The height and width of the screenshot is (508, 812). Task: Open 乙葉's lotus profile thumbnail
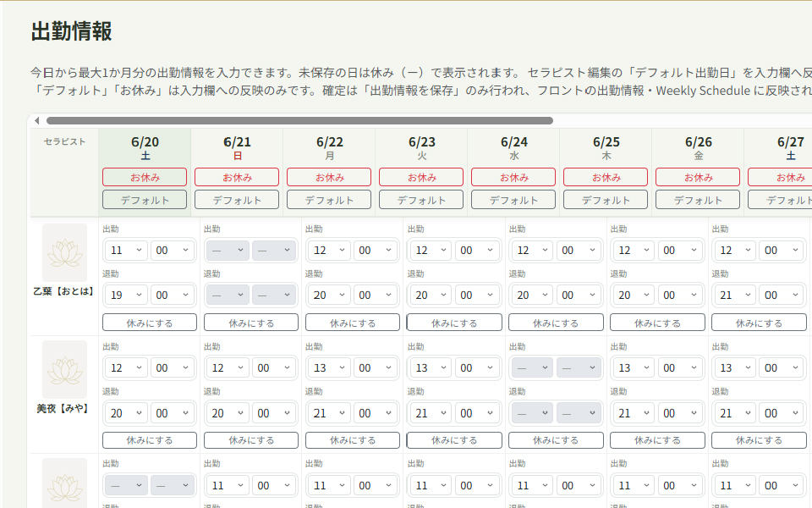65,252
